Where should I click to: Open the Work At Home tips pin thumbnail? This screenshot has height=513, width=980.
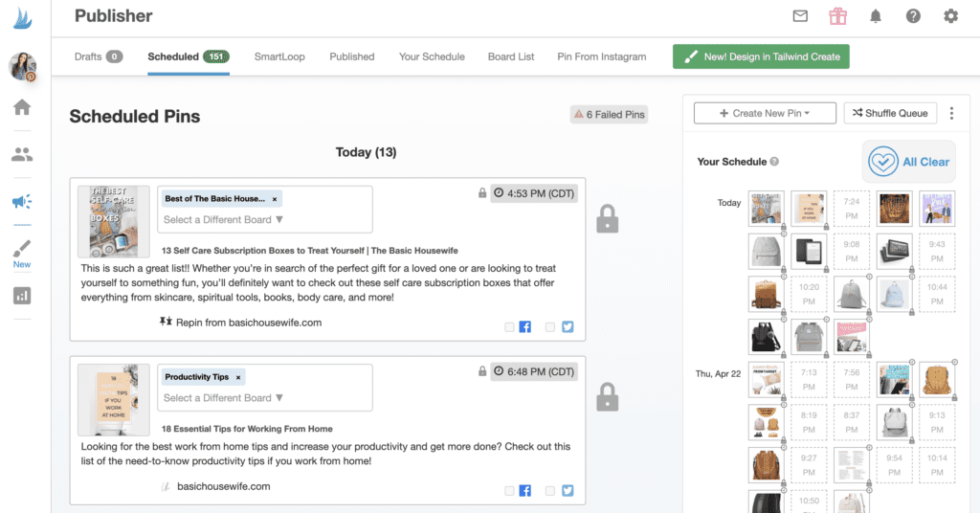(113, 400)
